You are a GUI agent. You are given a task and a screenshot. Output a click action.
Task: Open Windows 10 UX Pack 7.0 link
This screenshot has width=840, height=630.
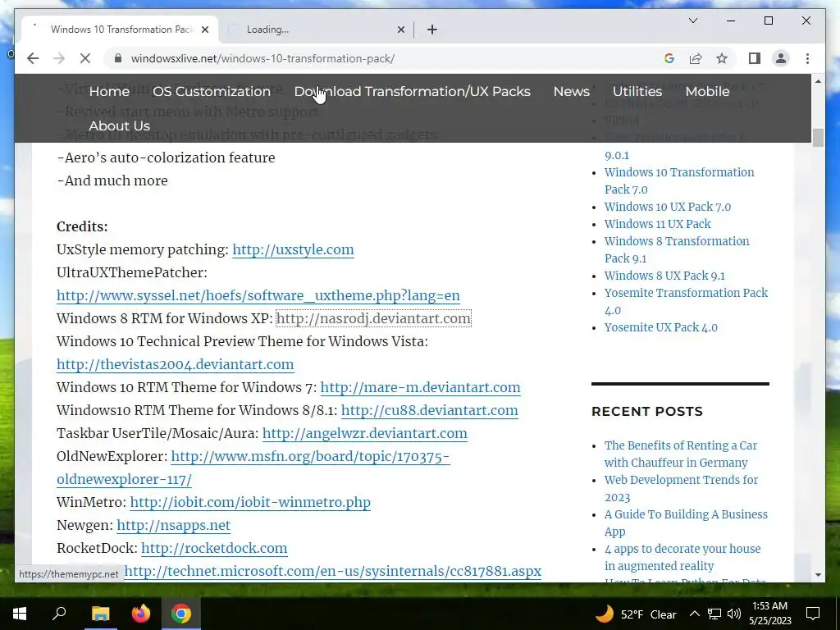pos(668,207)
